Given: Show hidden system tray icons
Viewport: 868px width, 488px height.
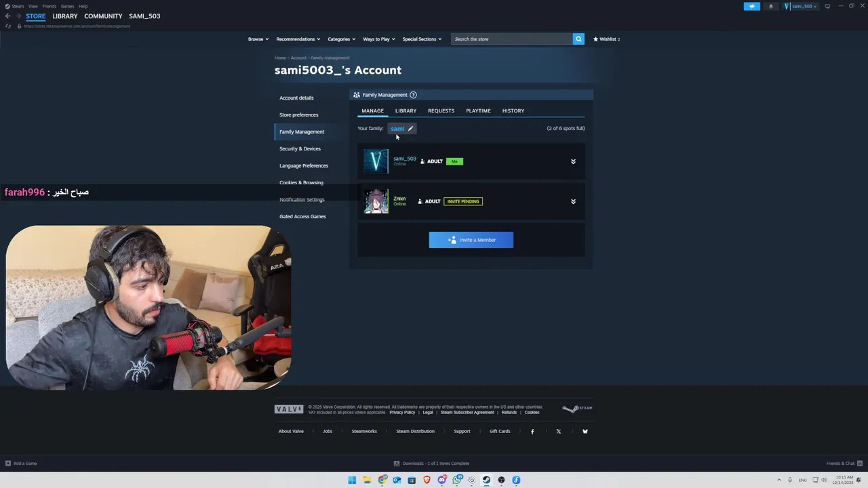Looking at the screenshot, I should coord(779,480).
